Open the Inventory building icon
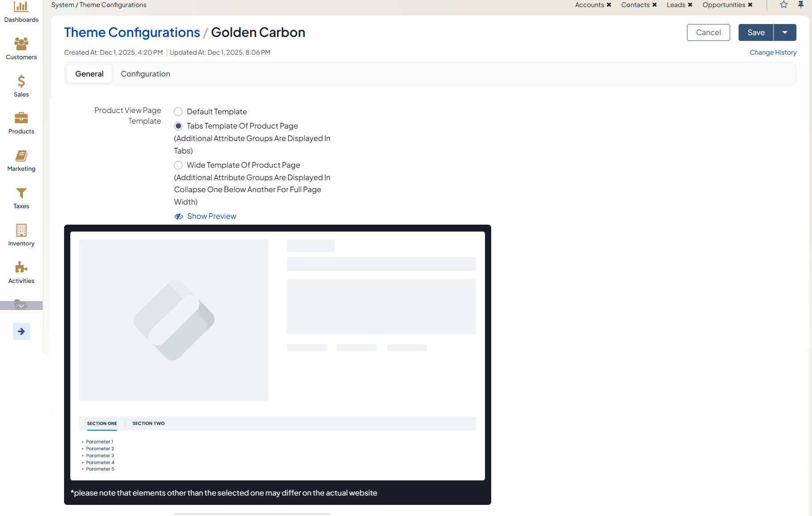 (21, 230)
